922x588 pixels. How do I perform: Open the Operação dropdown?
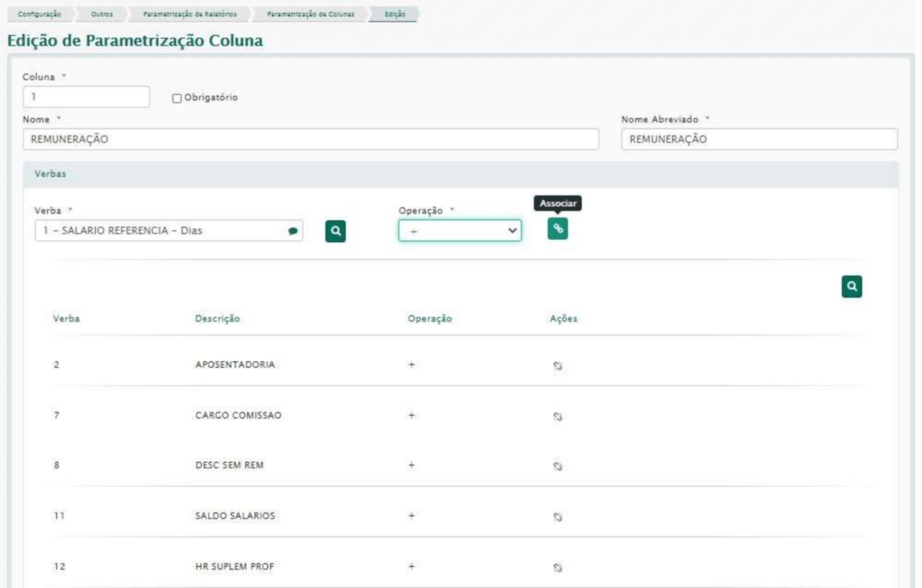(460, 231)
